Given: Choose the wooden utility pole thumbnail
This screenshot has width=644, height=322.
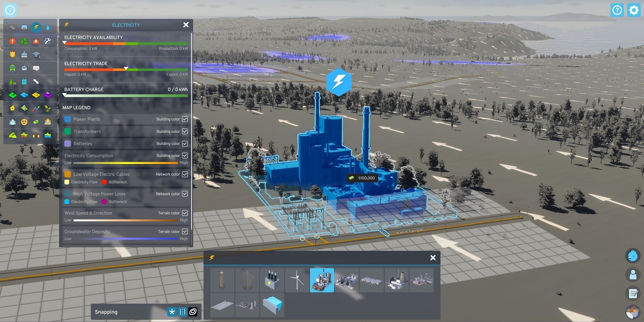Looking at the screenshot, I should tap(222, 280).
